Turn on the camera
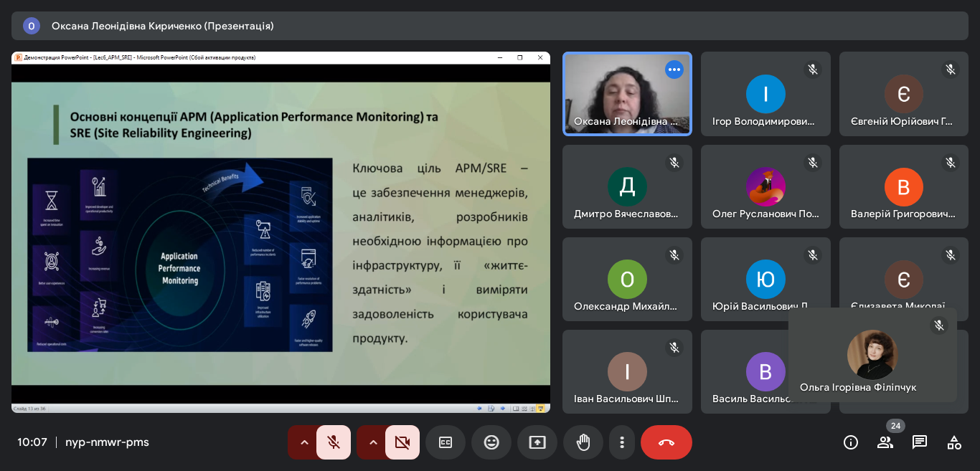This screenshot has width=980, height=471. [x=402, y=442]
